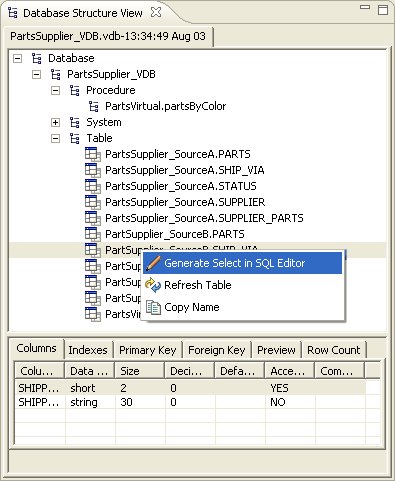395x481 pixels.
Task: Collapse the Procedure node
Action: tap(55, 90)
